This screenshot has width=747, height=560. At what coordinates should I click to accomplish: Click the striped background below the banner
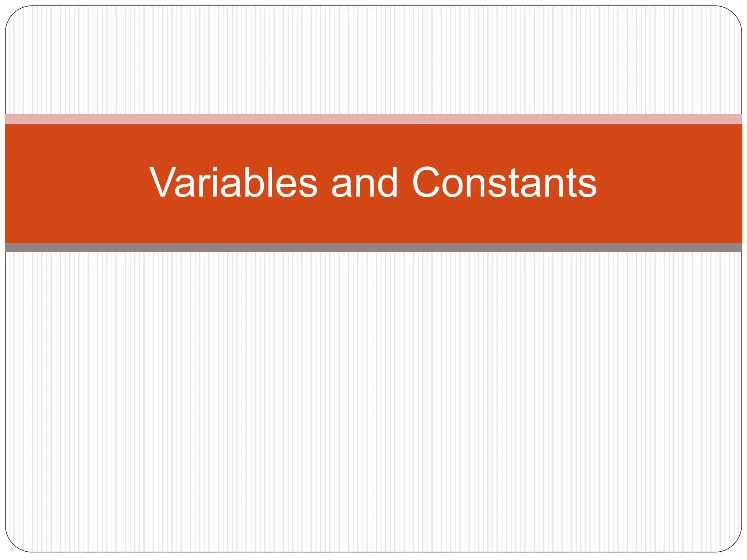point(373,402)
